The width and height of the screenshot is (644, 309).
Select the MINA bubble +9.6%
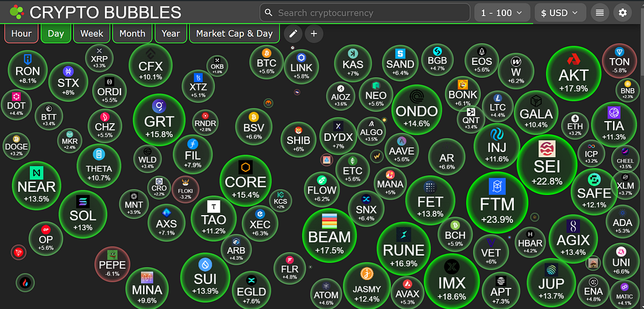point(147,288)
